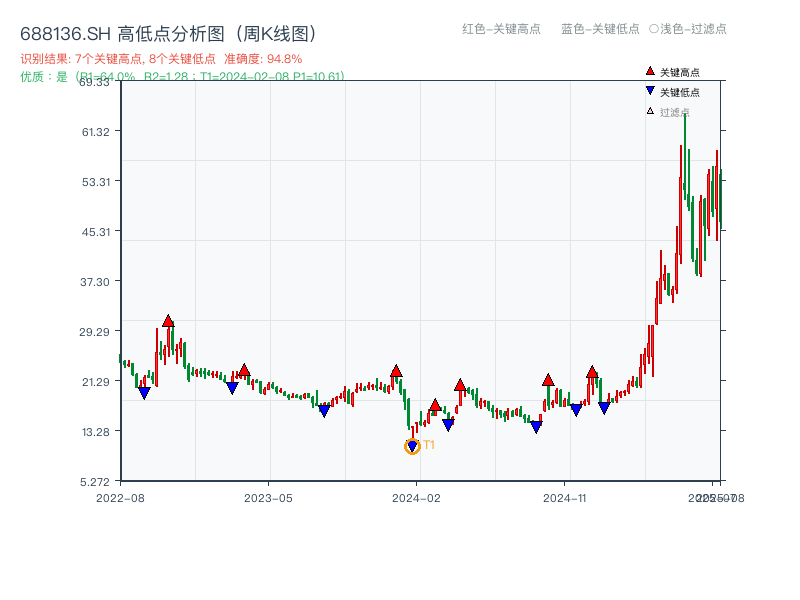The width and height of the screenshot is (800, 600).
Task: Click the red 关键高点 triangle legend icon
Action: [x=650, y=71]
